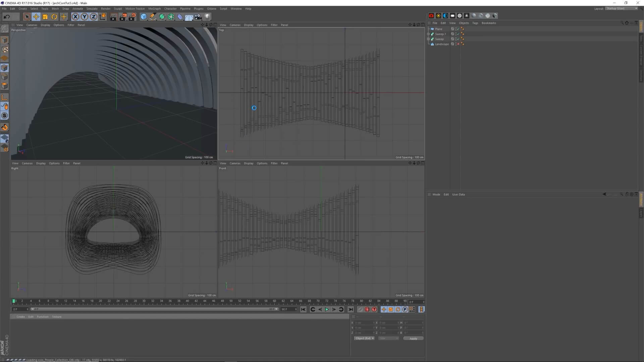Open the MoGraph menu
This screenshot has height=362, width=644.
click(154, 9)
